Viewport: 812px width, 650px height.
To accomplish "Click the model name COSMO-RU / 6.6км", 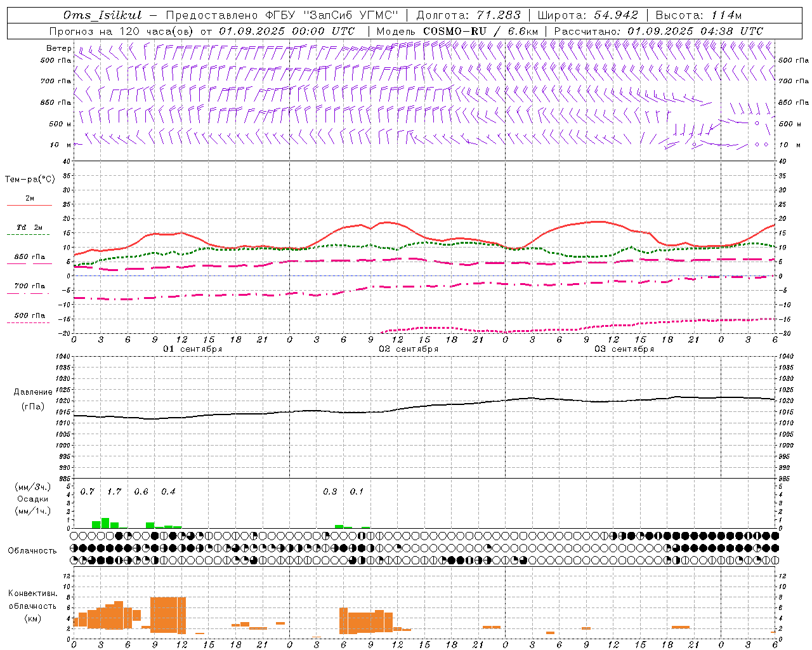I will 481,31.
